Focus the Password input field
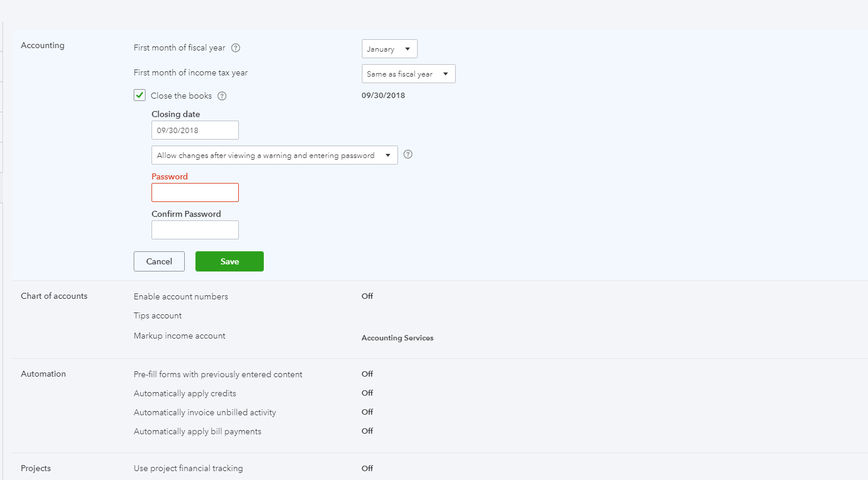868x480 pixels. pos(195,192)
